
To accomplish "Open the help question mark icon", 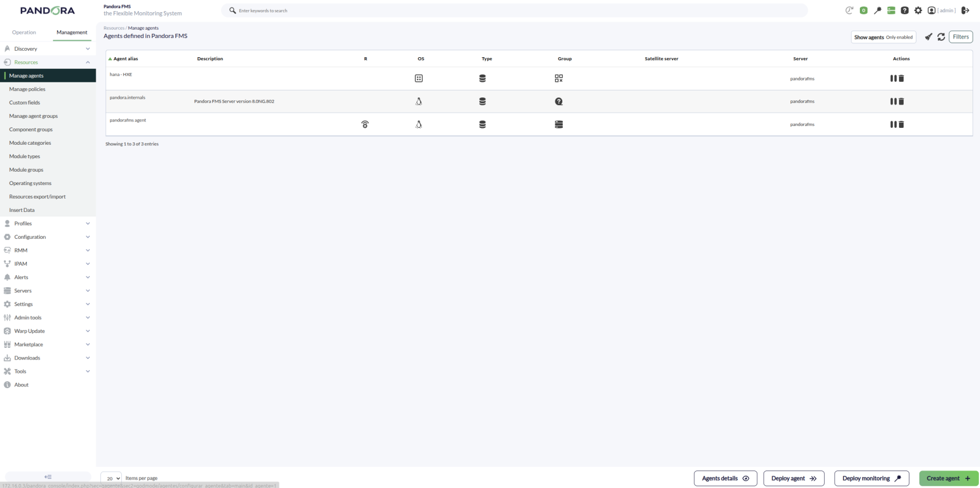I will 905,11.
